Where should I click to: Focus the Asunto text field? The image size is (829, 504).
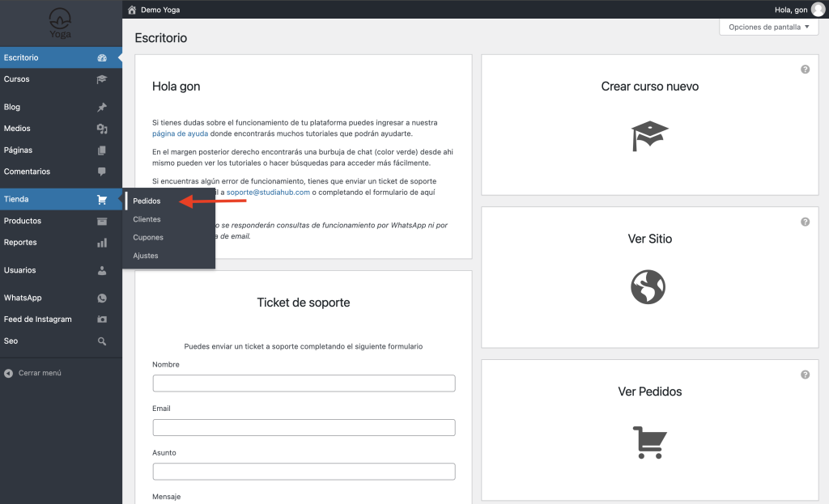(x=304, y=472)
